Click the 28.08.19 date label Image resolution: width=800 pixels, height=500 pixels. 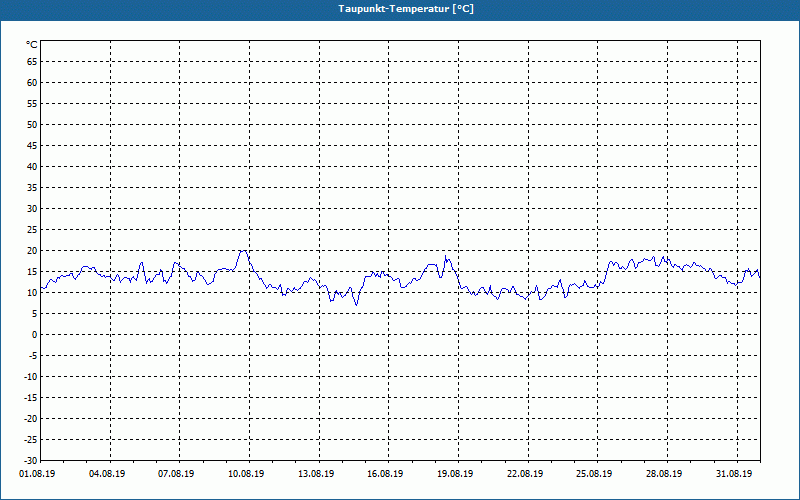664,474
